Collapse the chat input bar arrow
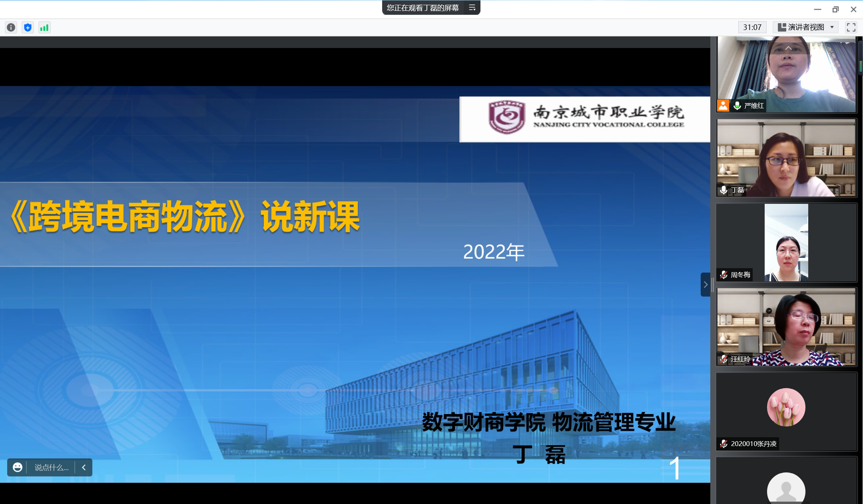This screenshot has width=863, height=504. pos(84,467)
